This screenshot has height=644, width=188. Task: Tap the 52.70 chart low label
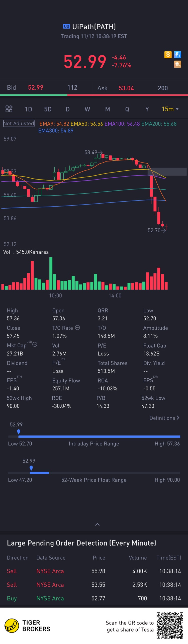pyautogui.click(x=154, y=230)
